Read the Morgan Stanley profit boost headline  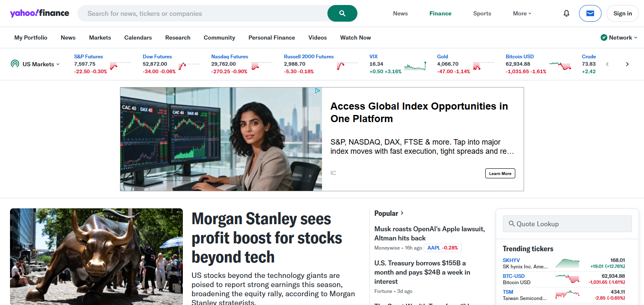[x=267, y=237]
